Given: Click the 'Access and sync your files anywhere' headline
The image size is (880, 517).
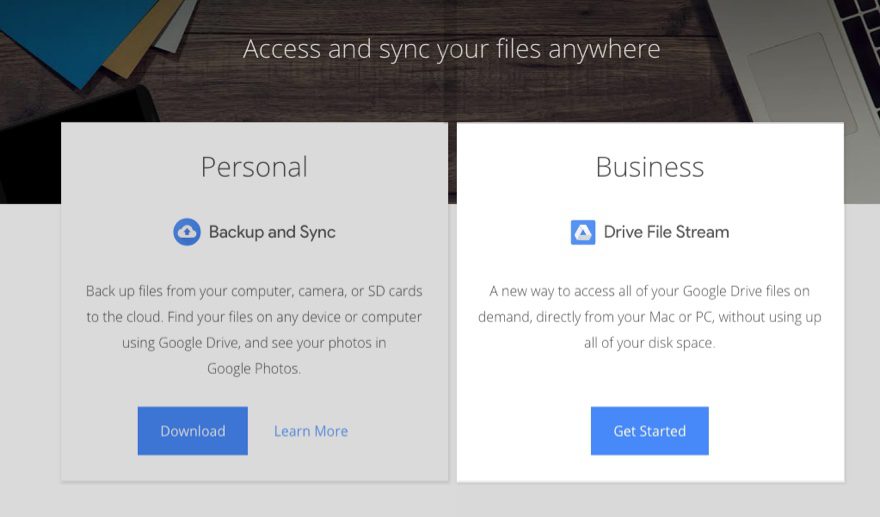Looking at the screenshot, I should click(x=452, y=49).
